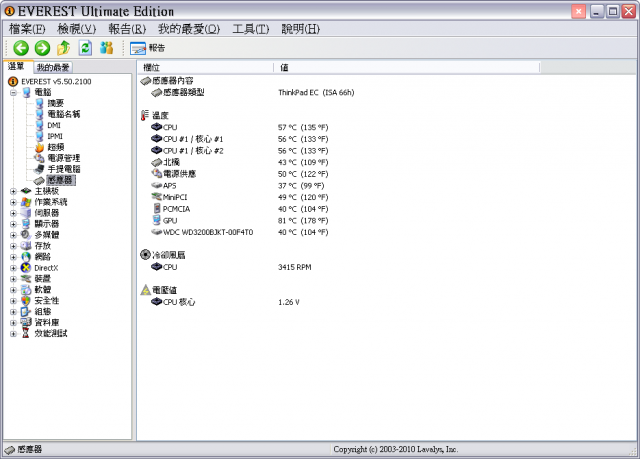The height and width of the screenshot is (459, 640).
Task: Click the laptop icon for 手提電腦
Action: pos(39,169)
